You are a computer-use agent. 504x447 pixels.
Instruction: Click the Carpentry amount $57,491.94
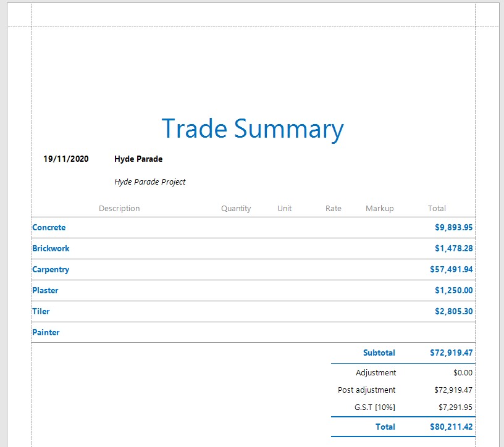(451, 270)
